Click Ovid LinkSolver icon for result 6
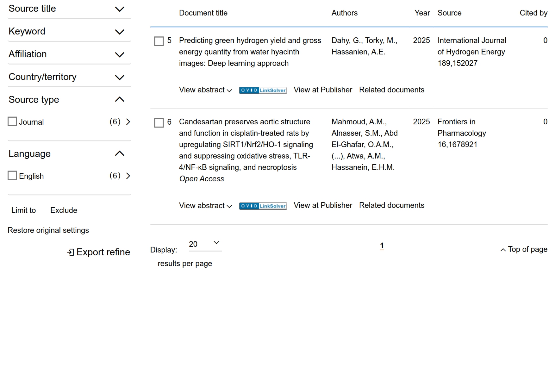Image resolution: width=555 pixels, height=392 pixels. (263, 206)
